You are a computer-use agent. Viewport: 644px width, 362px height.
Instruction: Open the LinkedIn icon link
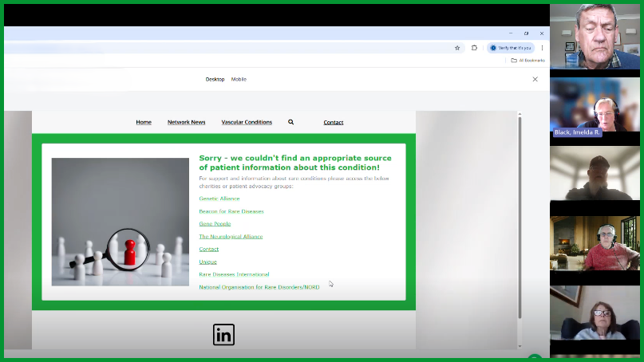(x=223, y=335)
